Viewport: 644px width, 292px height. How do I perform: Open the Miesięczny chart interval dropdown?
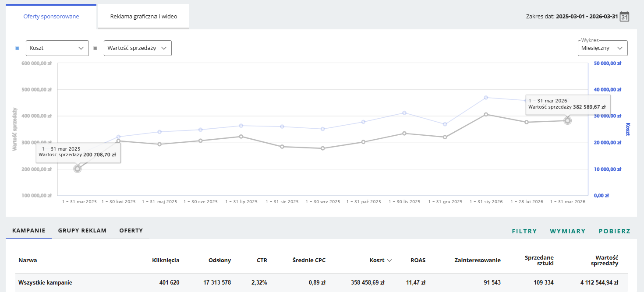602,48
